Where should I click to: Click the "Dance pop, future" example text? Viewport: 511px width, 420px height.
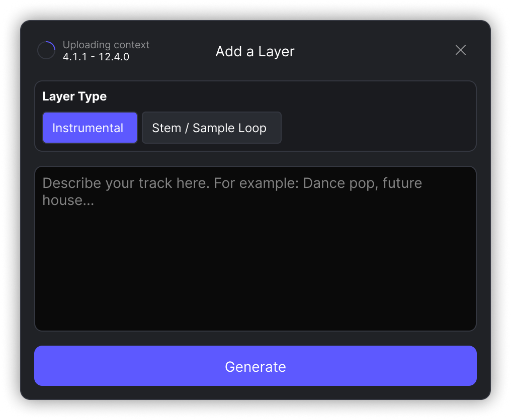click(362, 183)
